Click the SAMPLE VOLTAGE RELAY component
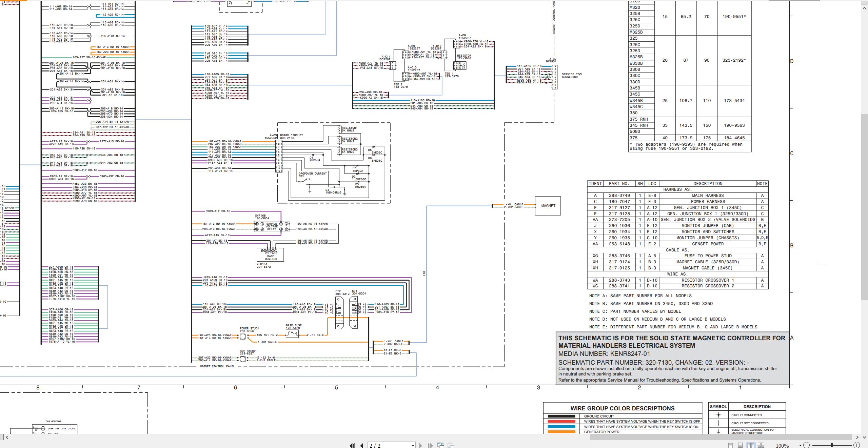 272,226
